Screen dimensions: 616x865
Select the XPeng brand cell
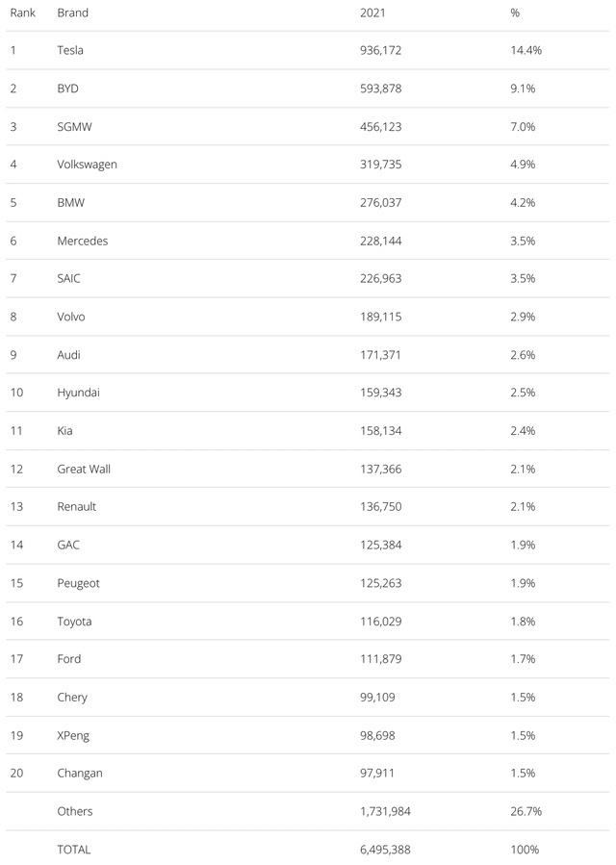coord(73,735)
